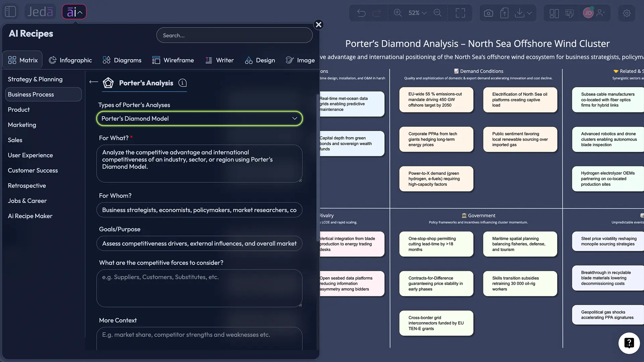Switch to the Image tab

tap(300, 60)
